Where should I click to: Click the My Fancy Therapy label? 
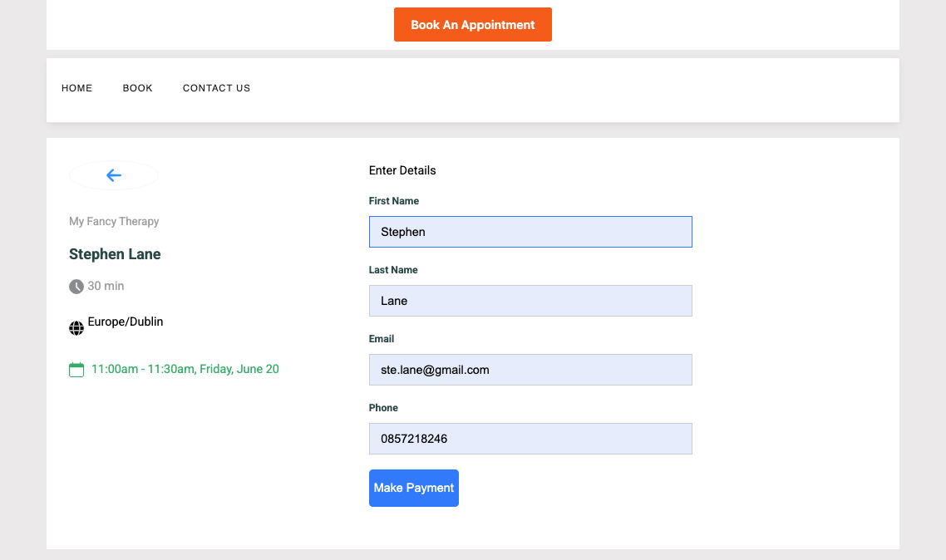point(114,221)
